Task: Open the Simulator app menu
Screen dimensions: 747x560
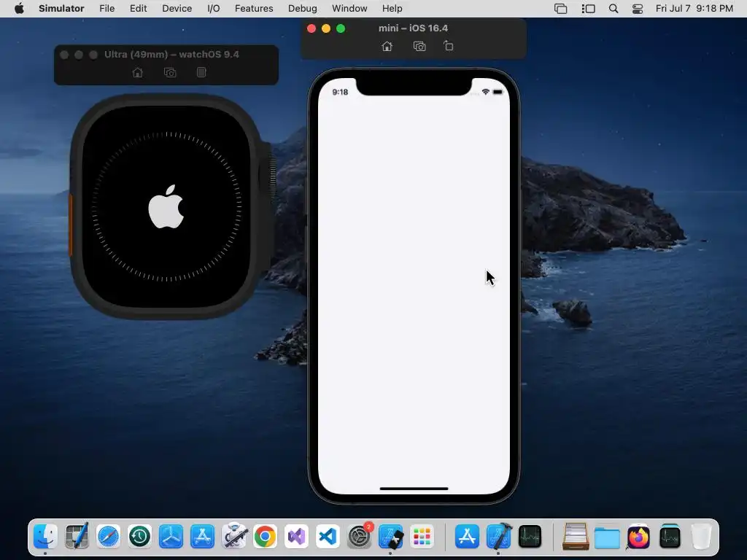Action: tap(61, 9)
